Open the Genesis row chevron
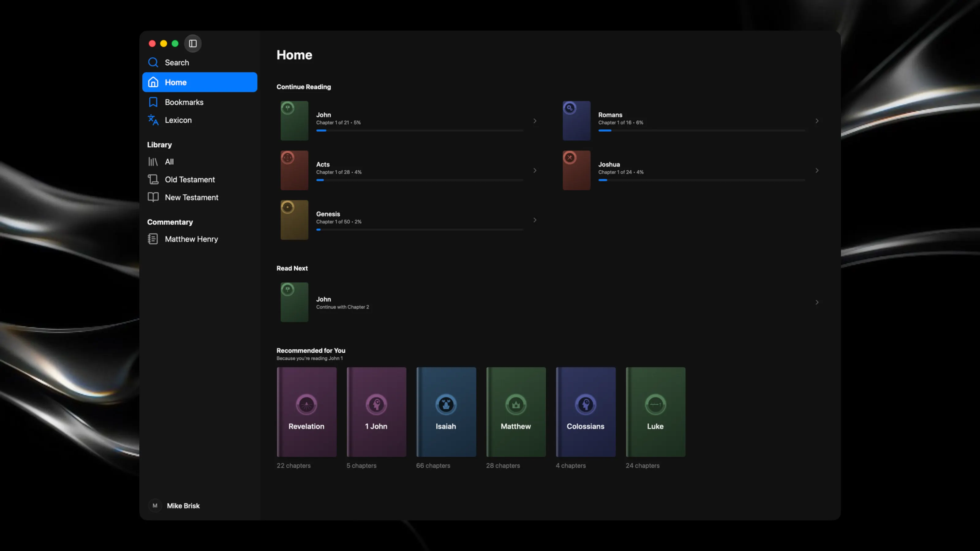 [534, 220]
